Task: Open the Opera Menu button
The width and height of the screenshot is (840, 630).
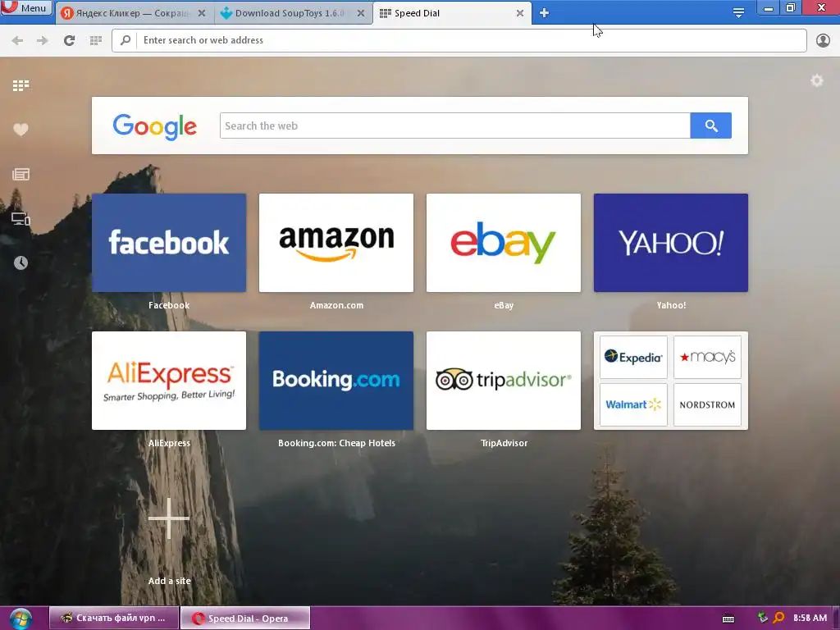Action: pyautogui.click(x=26, y=7)
